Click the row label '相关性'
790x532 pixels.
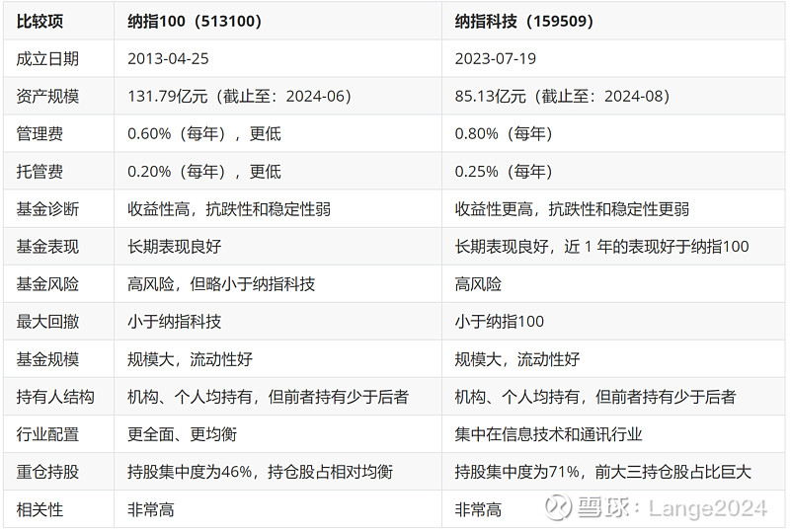(x=39, y=510)
